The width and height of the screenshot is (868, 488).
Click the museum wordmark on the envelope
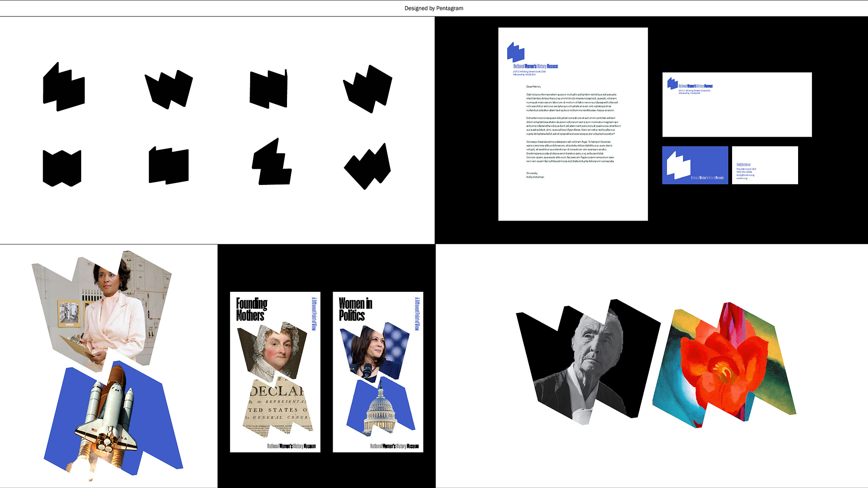click(x=696, y=86)
